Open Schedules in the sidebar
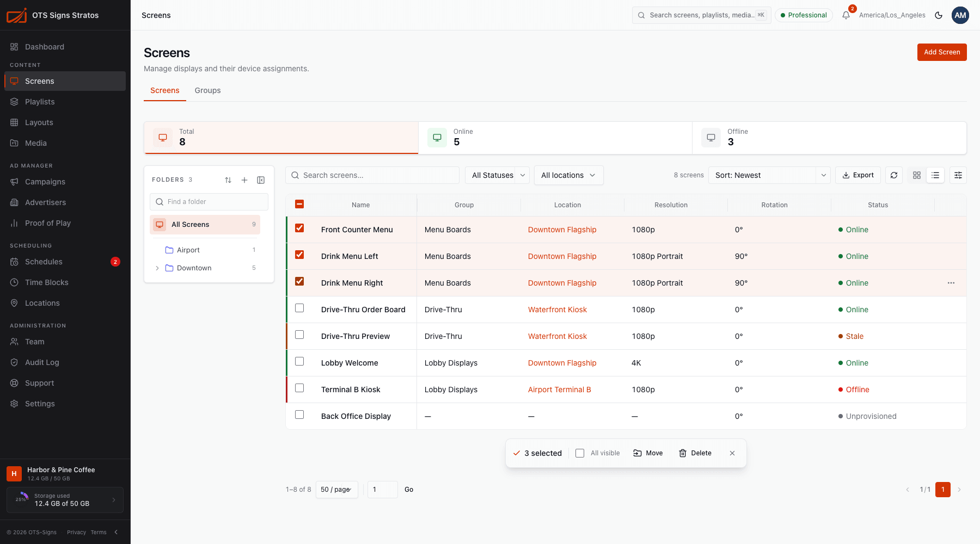This screenshot has width=980, height=544. tap(65, 262)
